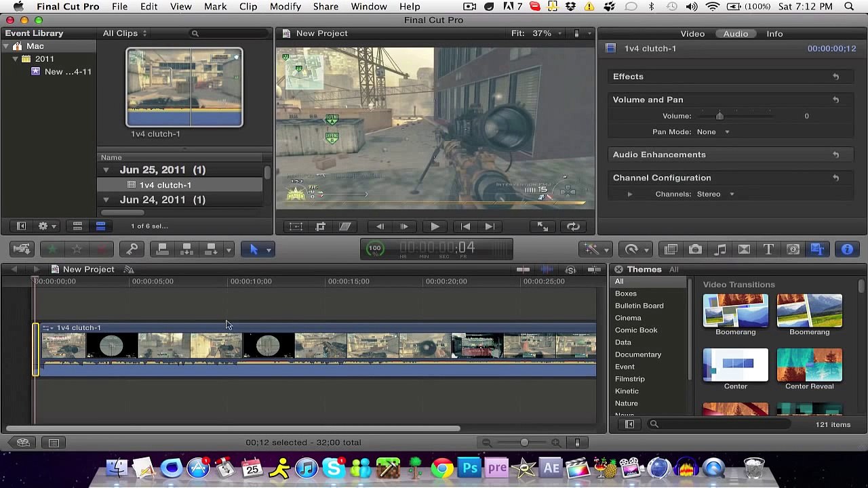Open the Transitions Browser
The image size is (868, 488).
tap(744, 249)
